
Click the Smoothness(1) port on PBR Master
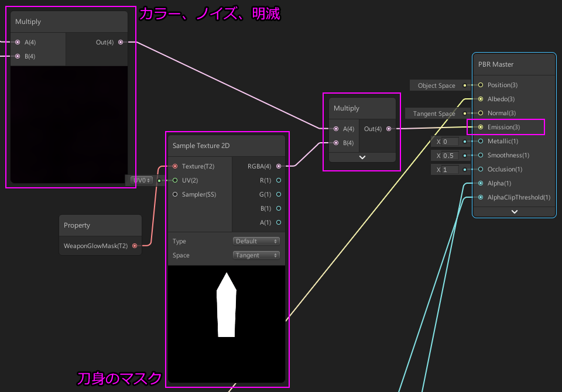click(x=481, y=155)
